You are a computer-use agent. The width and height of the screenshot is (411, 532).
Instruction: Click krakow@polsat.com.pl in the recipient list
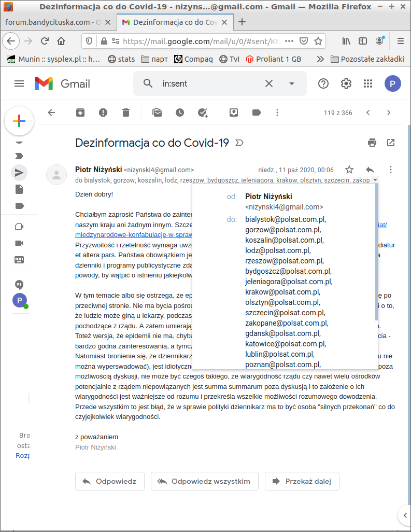[x=282, y=292]
